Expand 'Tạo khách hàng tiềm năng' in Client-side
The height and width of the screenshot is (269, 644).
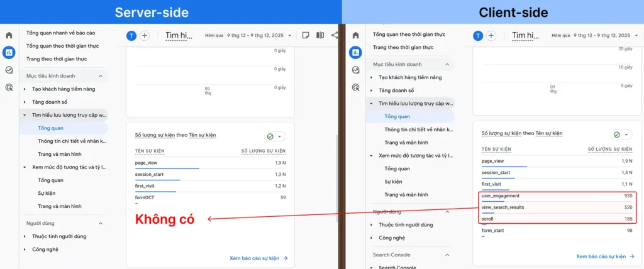pyautogui.click(x=372, y=77)
